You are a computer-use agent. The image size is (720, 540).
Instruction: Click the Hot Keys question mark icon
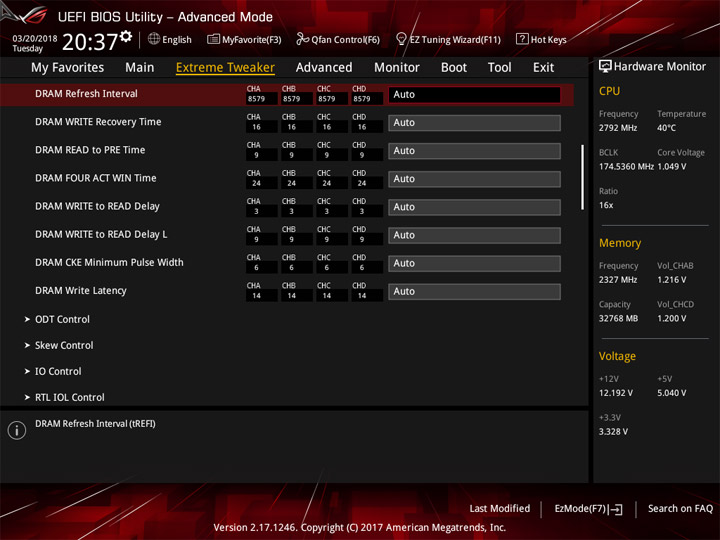click(522, 39)
